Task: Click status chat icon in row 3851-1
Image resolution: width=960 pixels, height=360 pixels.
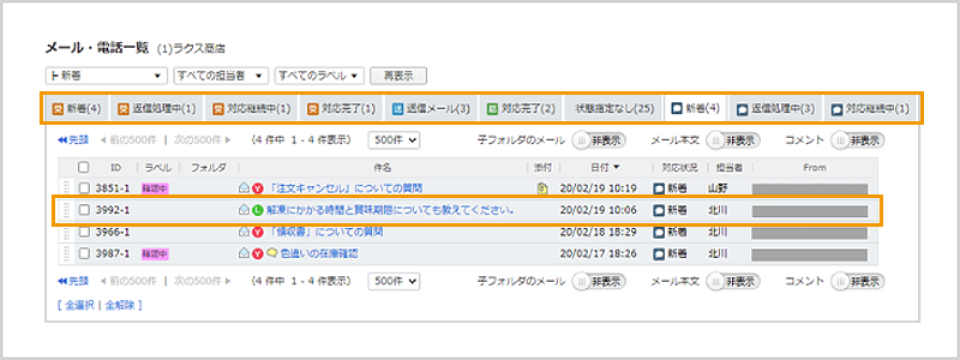Action: (x=658, y=188)
